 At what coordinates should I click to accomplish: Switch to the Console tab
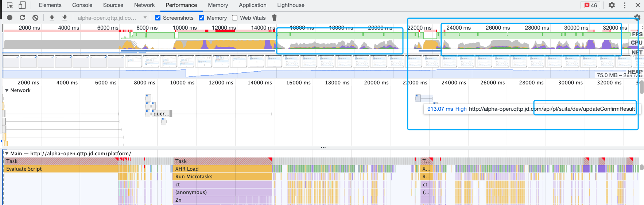(x=82, y=5)
